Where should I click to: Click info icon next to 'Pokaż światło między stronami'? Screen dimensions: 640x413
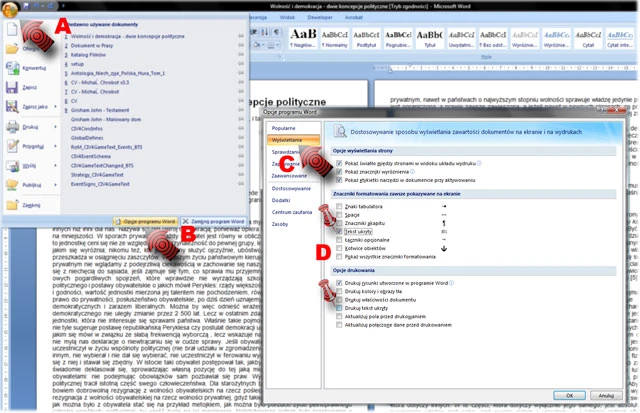tap(479, 163)
